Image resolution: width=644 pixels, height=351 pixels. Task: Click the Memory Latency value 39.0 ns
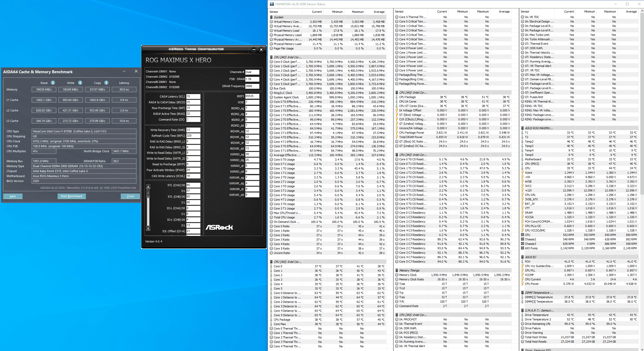pyautogui.click(x=124, y=89)
